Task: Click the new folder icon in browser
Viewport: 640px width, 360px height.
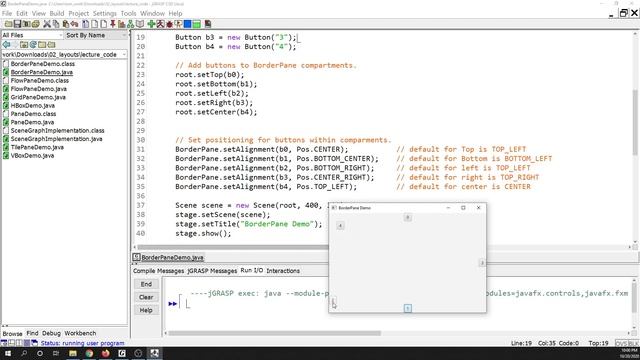Action: 42,44
